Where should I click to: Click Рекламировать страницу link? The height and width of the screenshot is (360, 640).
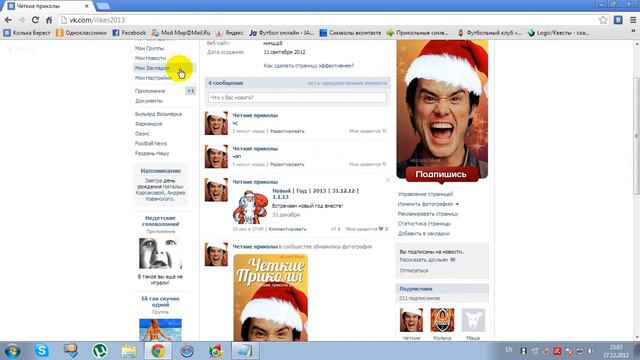coord(428,213)
